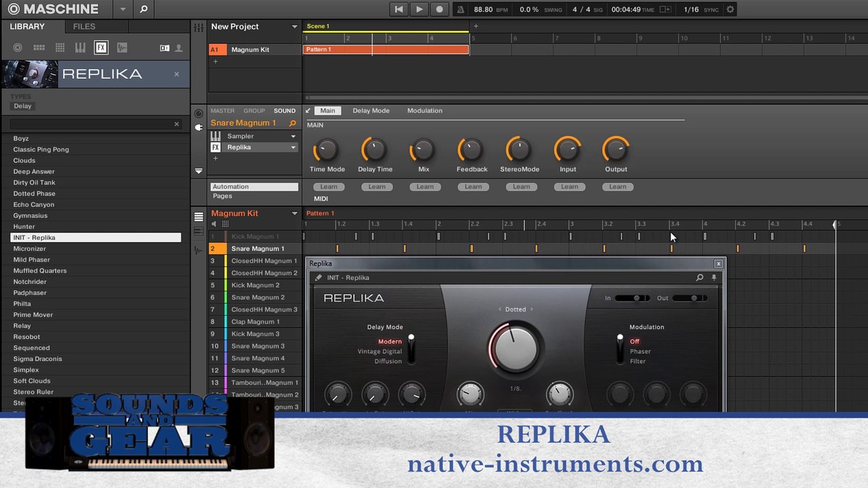
Task: Click the FX icon beside Replika slot
Action: [x=216, y=147]
